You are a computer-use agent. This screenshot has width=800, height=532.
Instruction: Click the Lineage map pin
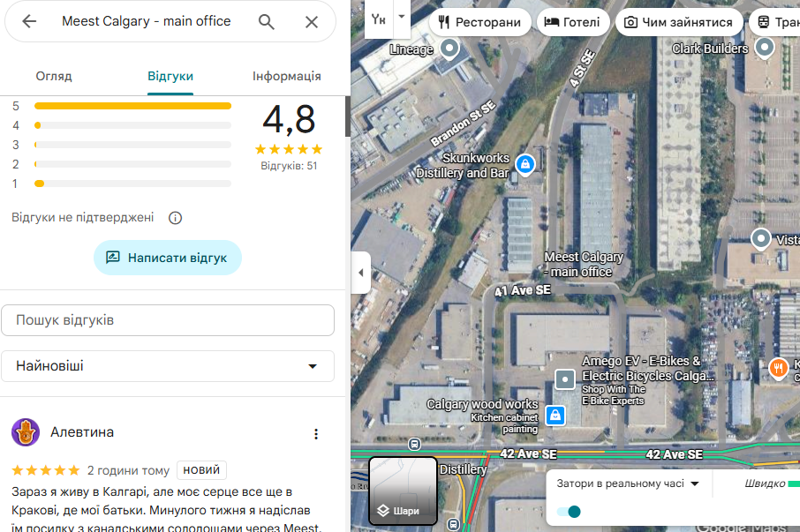(x=449, y=49)
